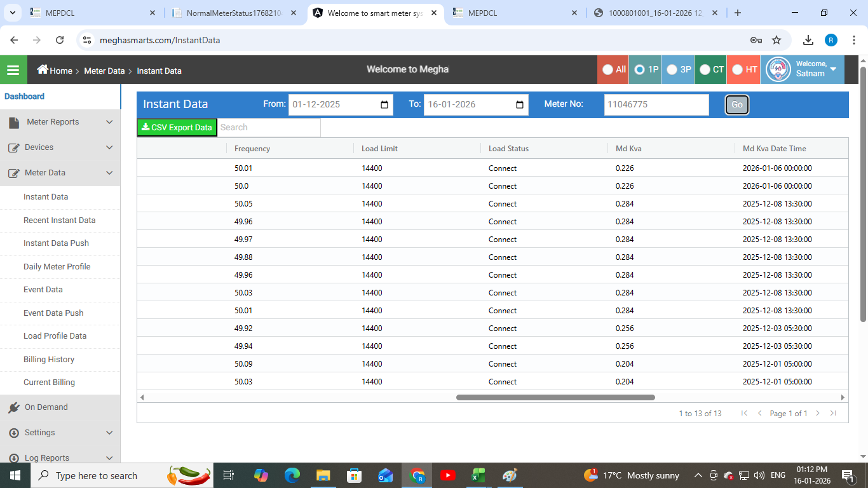Open the To date calendar picker icon

pyautogui.click(x=520, y=105)
